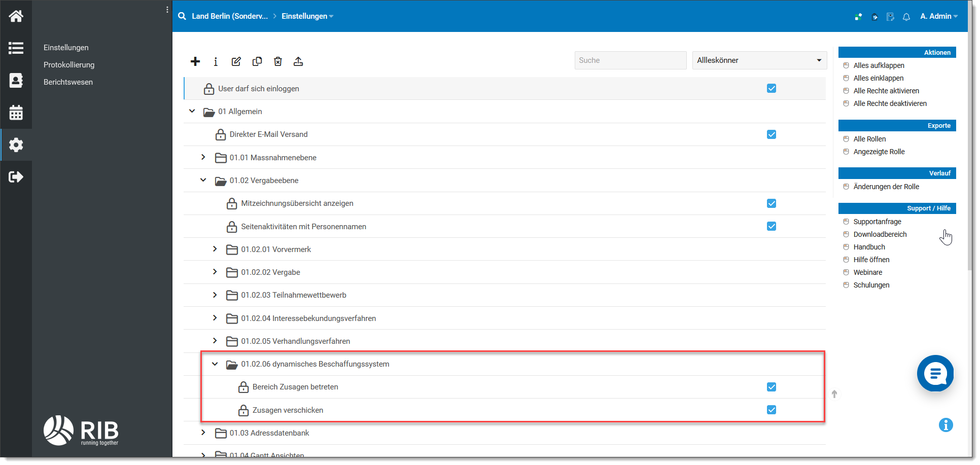
Task: Open the 'Einstellungen' breadcrumb dropdown
Action: coord(307,16)
